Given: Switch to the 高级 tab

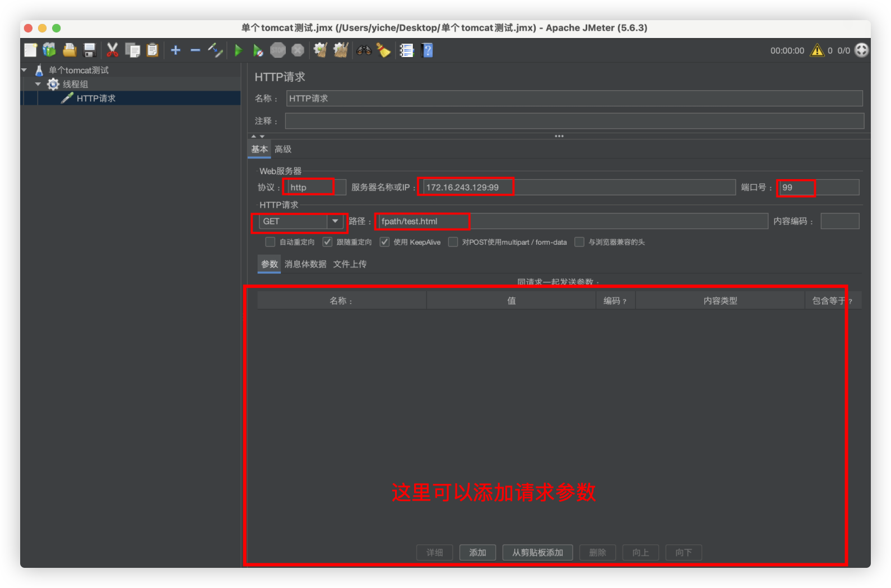Looking at the screenshot, I should [x=283, y=150].
